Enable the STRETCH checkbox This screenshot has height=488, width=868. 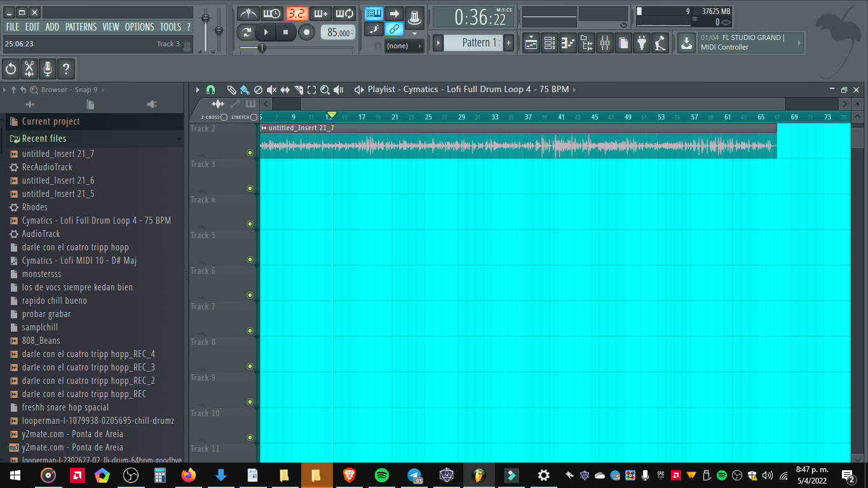(x=254, y=117)
